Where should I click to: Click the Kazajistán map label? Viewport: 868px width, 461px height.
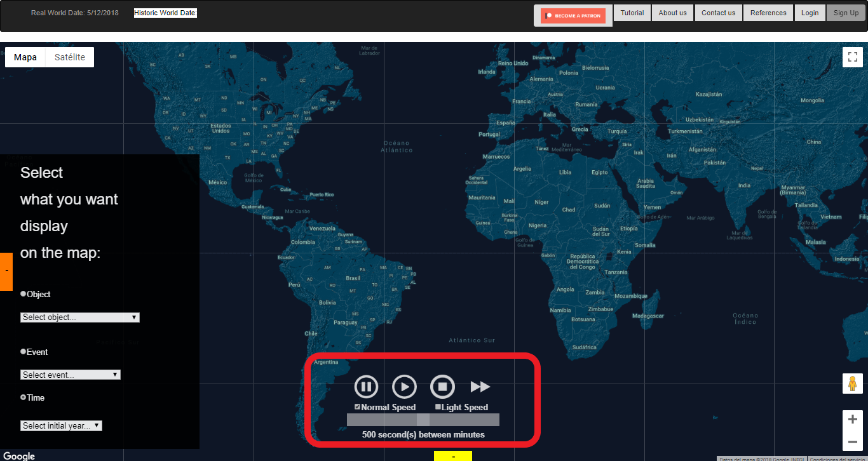tap(709, 94)
